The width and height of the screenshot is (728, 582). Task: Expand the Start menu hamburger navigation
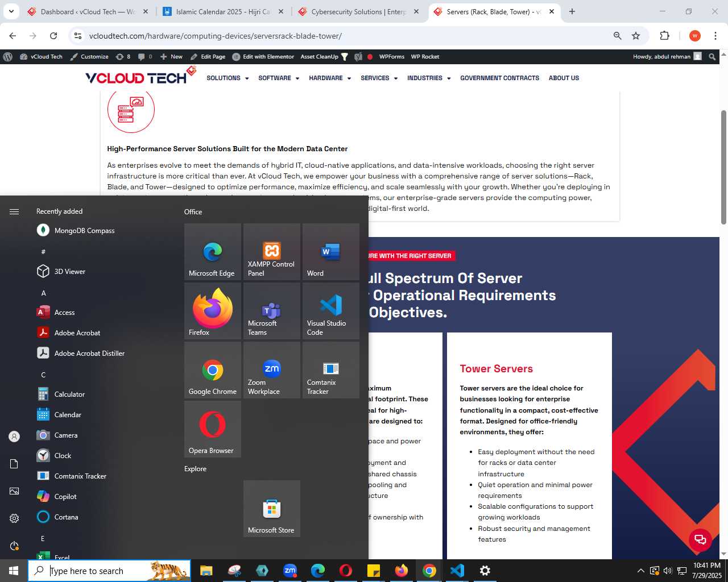click(14, 211)
